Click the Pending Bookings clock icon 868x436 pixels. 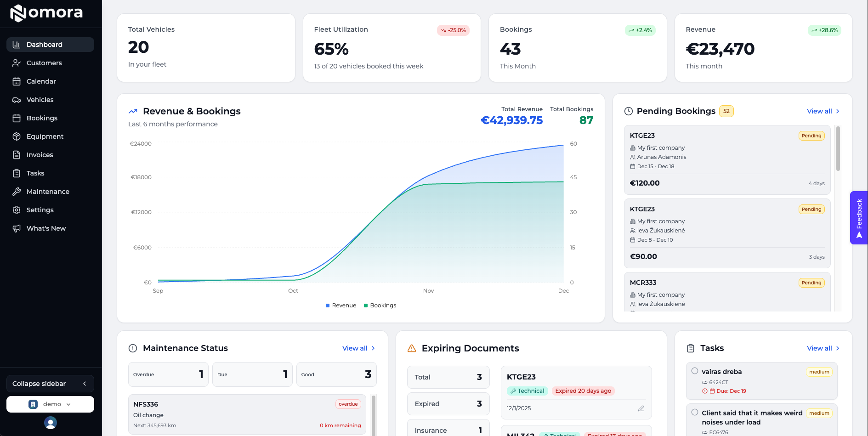point(629,111)
